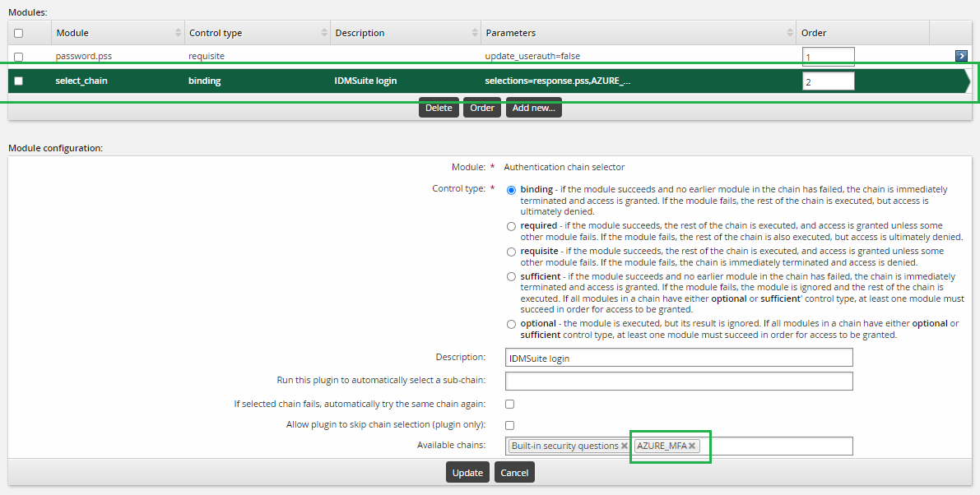Select the required control type option
The height and width of the screenshot is (495, 980).
click(x=512, y=226)
